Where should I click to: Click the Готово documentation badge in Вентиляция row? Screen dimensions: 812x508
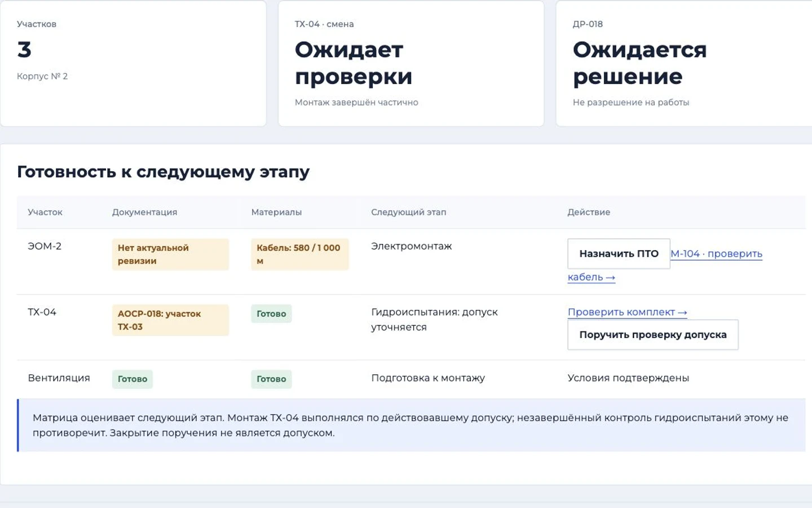coord(133,379)
